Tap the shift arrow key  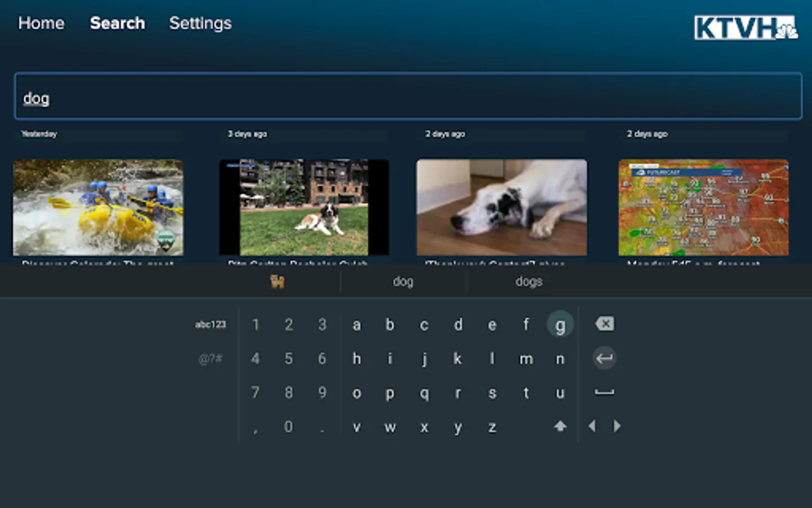click(x=560, y=426)
